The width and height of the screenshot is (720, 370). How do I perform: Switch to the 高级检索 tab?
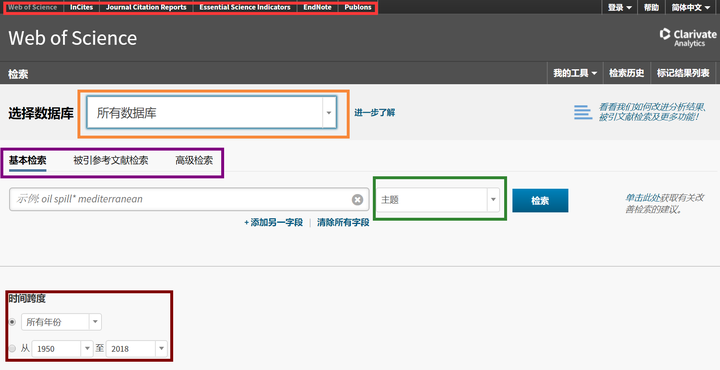(194, 160)
